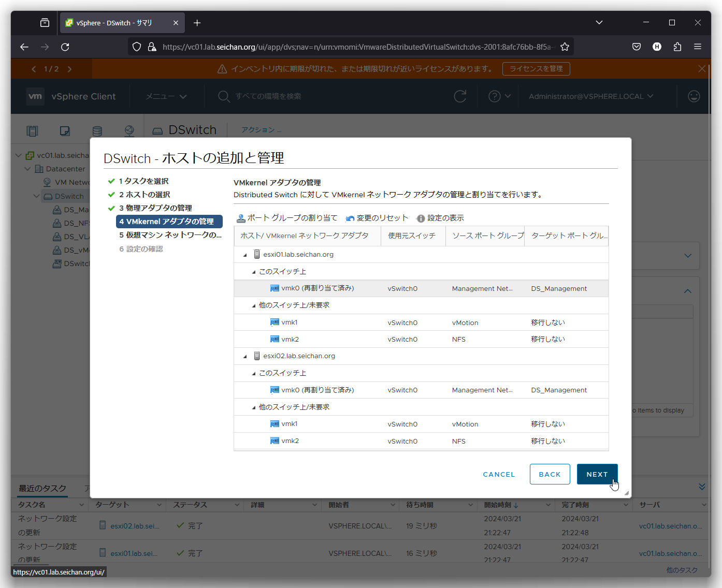Viewport: 722px width, 588px height.
Task: Select vmk2 adapter icon under esxi02
Action: coord(275,440)
